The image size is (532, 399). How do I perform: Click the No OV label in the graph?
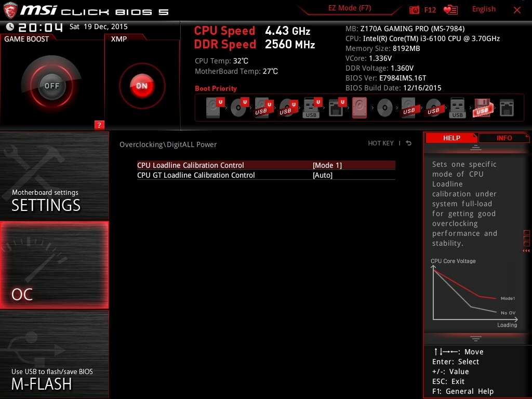(x=508, y=313)
